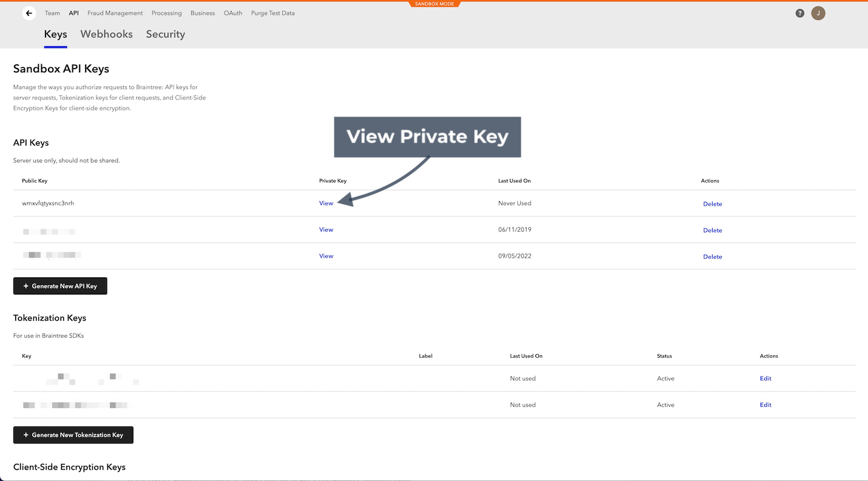868x481 pixels.
Task: Click the Label column header
Action: pos(426,356)
